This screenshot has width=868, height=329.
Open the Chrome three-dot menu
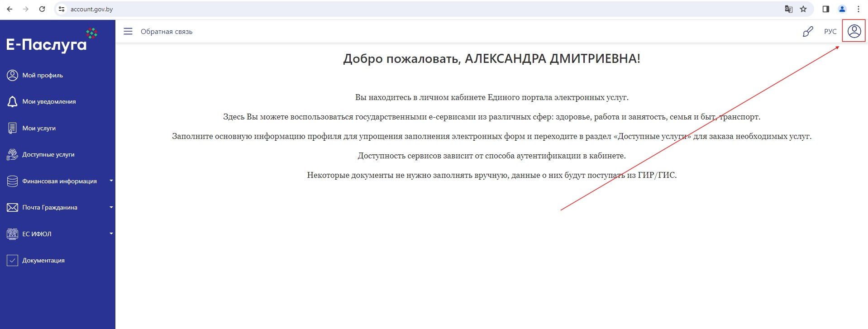point(858,9)
